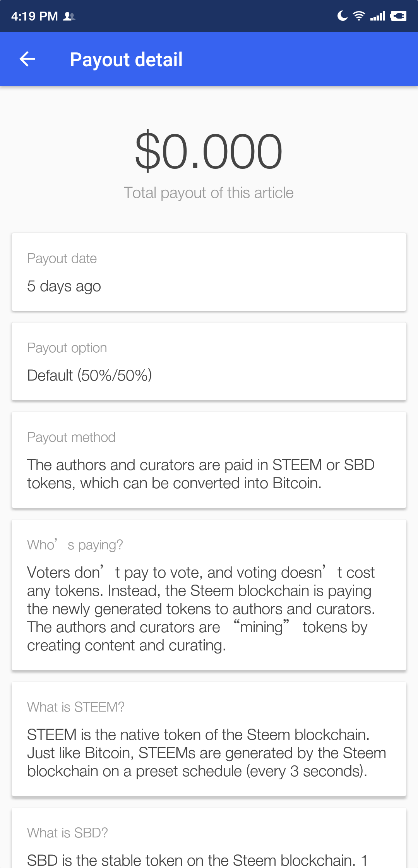Tap the people icon beside the clock

tap(69, 16)
